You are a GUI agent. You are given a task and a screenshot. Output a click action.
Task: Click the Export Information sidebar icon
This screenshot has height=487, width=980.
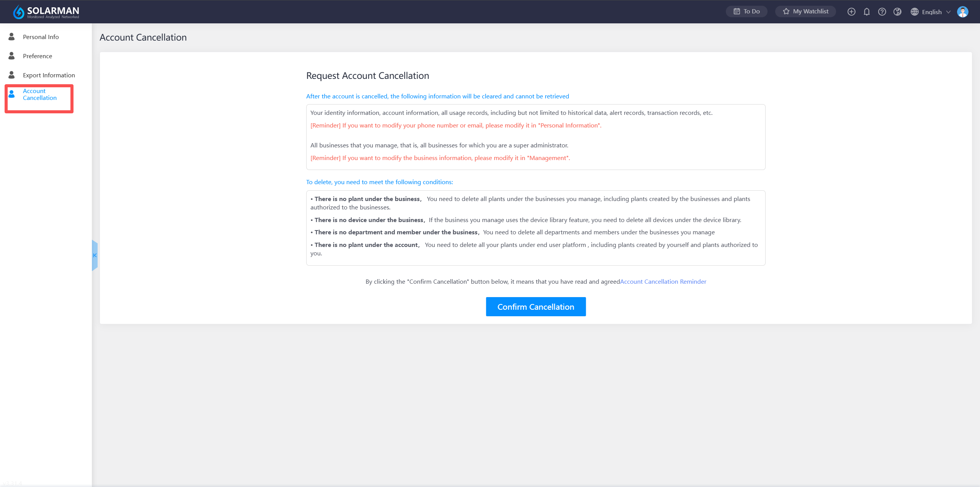(12, 75)
